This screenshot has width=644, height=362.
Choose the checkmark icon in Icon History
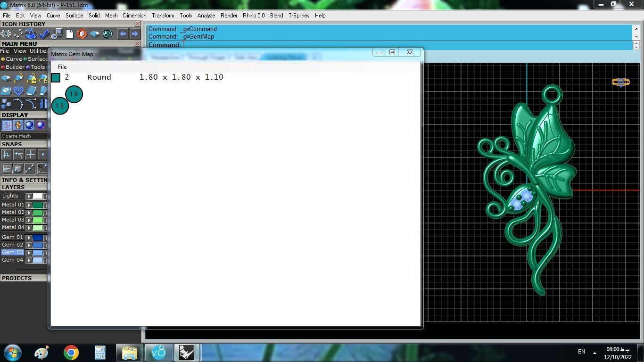pos(44,33)
